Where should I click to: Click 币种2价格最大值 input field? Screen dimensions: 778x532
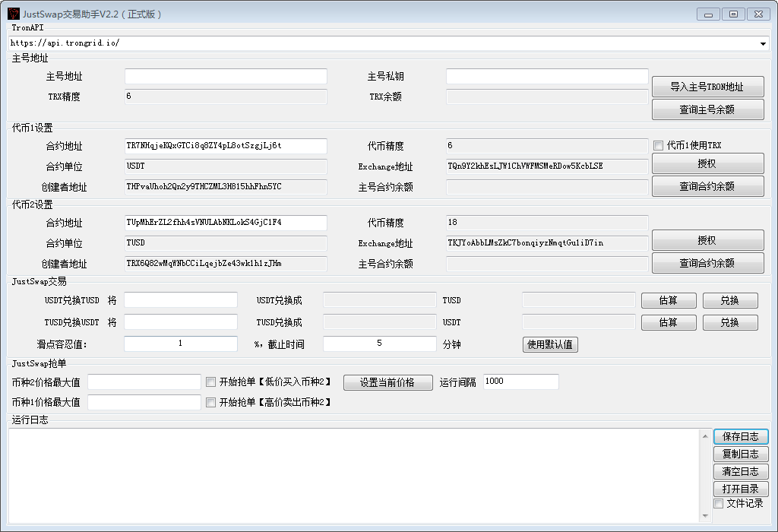[144, 382]
